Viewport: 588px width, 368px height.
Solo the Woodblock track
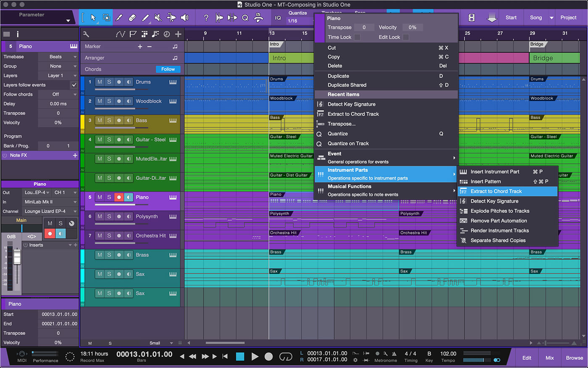click(109, 101)
